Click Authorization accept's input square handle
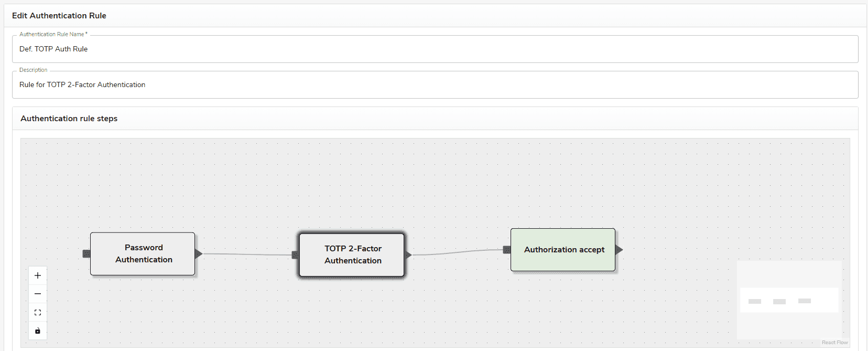The height and width of the screenshot is (351, 868). pyautogui.click(x=507, y=250)
